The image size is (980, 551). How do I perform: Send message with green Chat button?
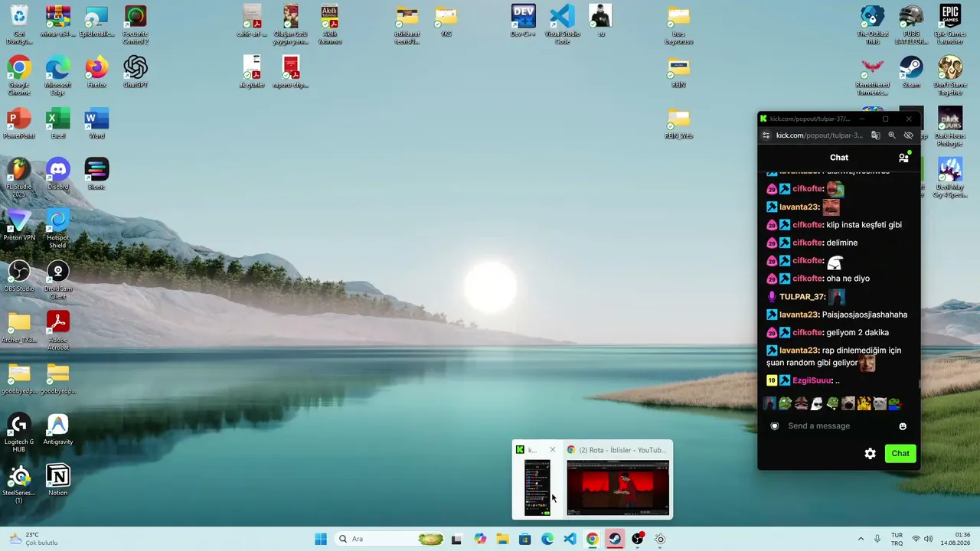[900, 454]
